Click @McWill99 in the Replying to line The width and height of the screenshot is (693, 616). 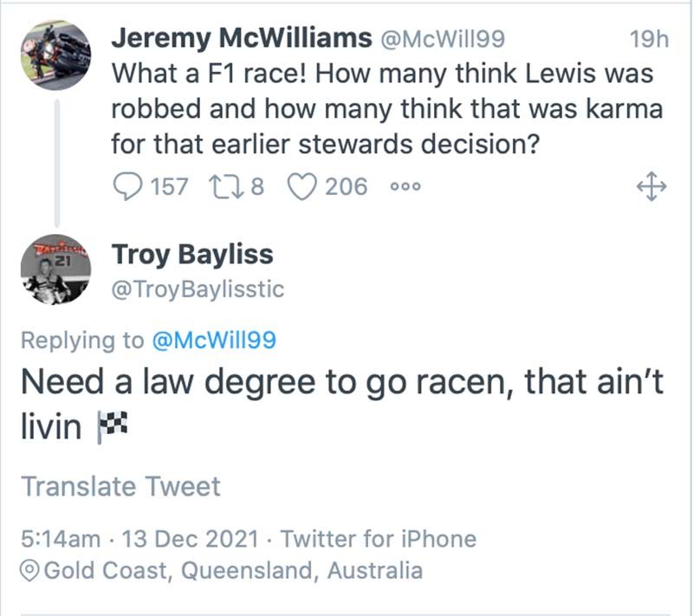[213, 340]
